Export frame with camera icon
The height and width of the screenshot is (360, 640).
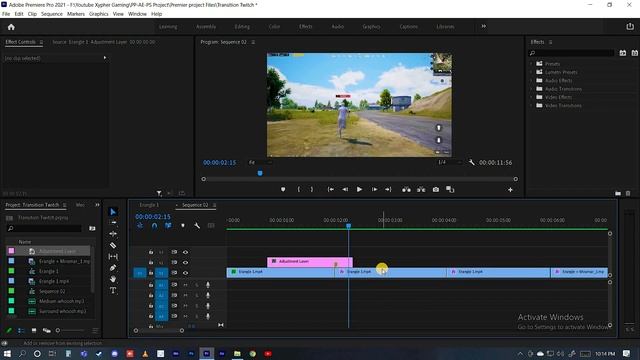[436, 189]
